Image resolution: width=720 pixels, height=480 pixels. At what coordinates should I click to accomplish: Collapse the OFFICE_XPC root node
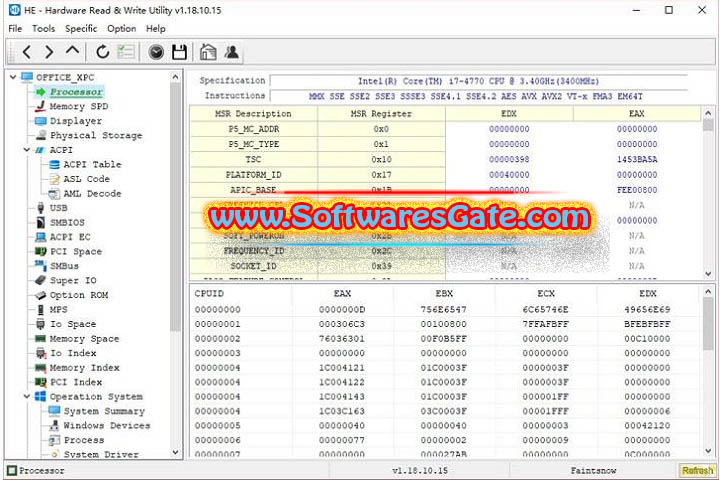click(13, 77)
